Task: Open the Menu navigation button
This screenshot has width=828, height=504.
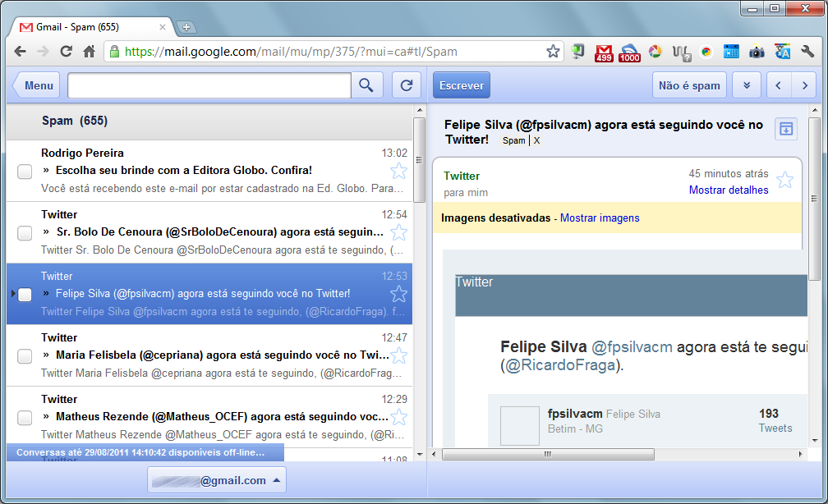Action: [34, 85]
